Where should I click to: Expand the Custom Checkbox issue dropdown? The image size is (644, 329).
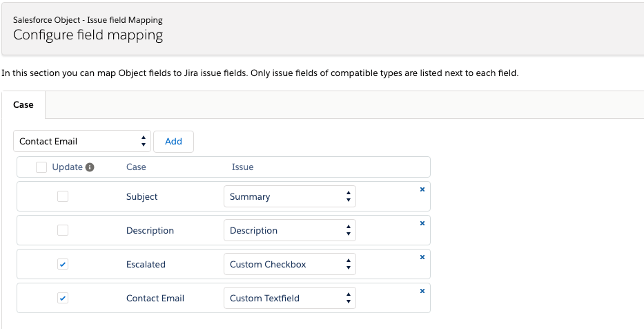(290, 264)
